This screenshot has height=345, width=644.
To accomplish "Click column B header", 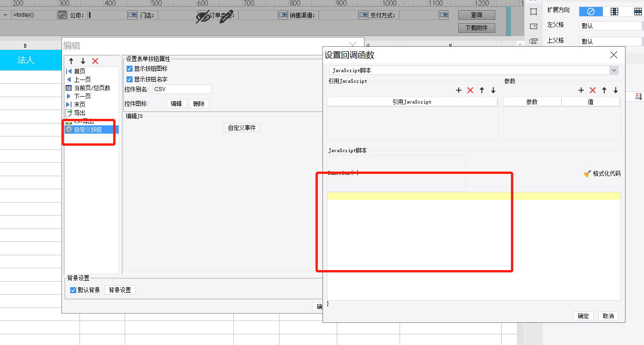I will pyautogui.click(x=25, y=45).
